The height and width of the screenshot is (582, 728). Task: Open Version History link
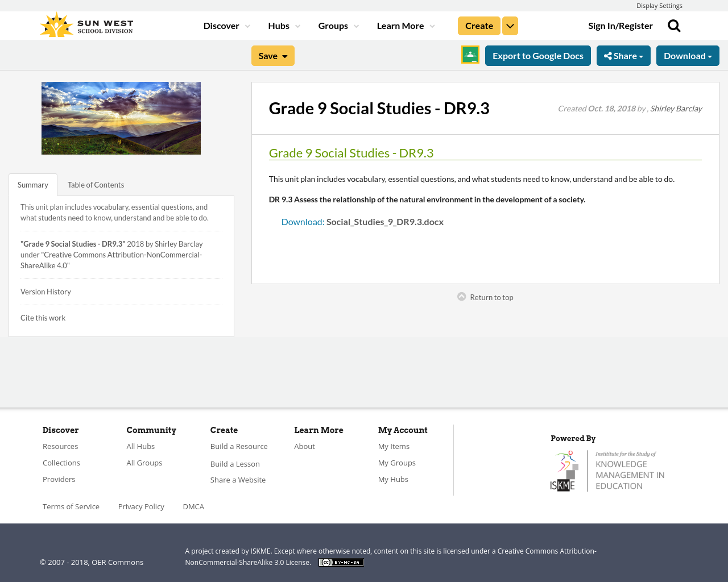click(x=45, y=291)
